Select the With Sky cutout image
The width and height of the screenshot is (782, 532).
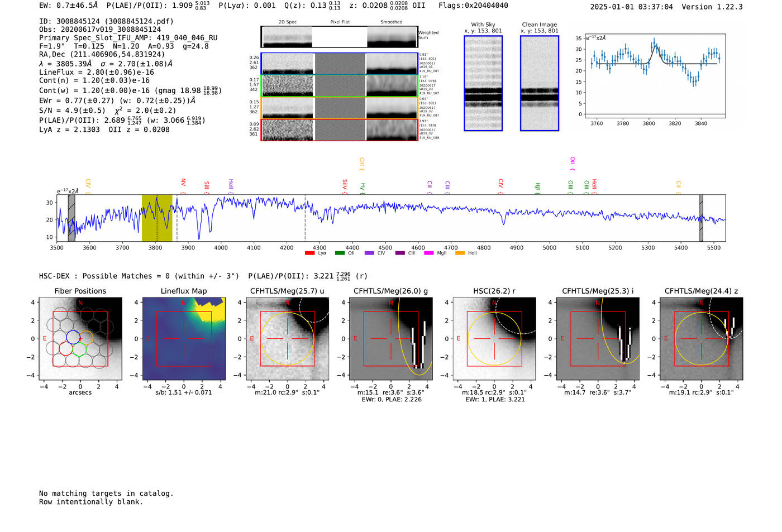[483, 83]
